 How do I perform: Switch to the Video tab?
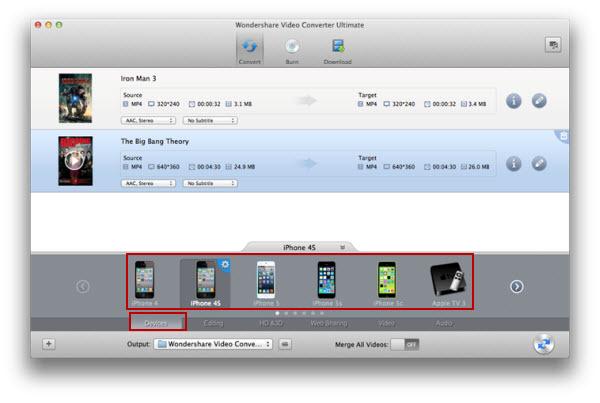[x=386, y=323]
